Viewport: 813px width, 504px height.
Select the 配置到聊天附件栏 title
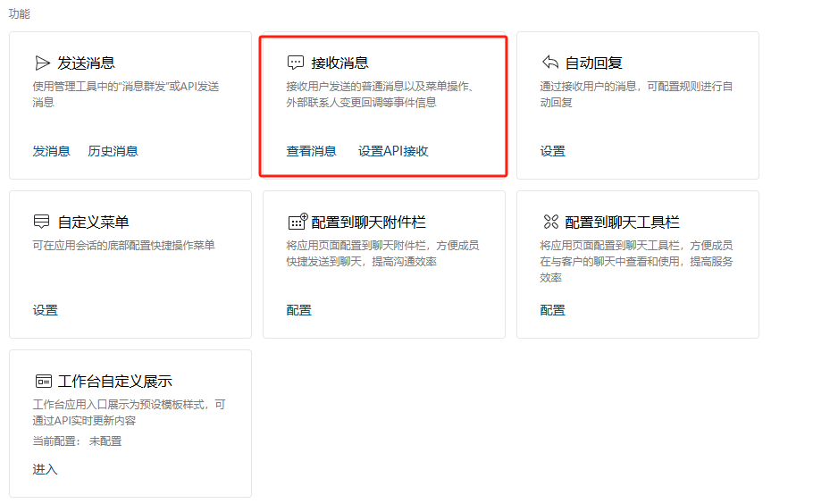(x=369, y=222)
